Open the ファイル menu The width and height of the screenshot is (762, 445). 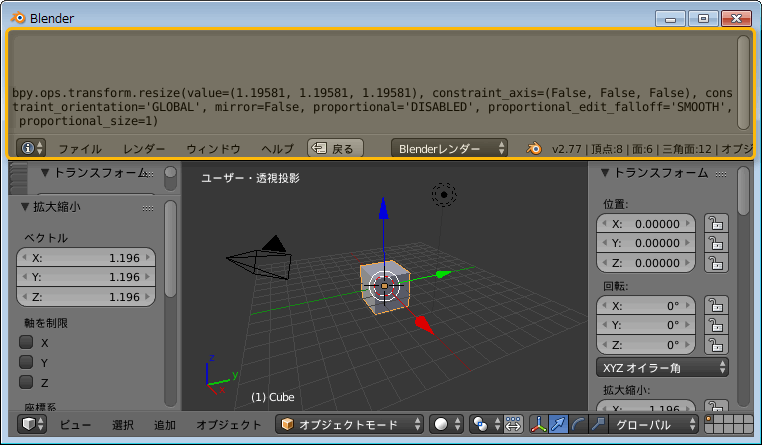tap(80, 149)
